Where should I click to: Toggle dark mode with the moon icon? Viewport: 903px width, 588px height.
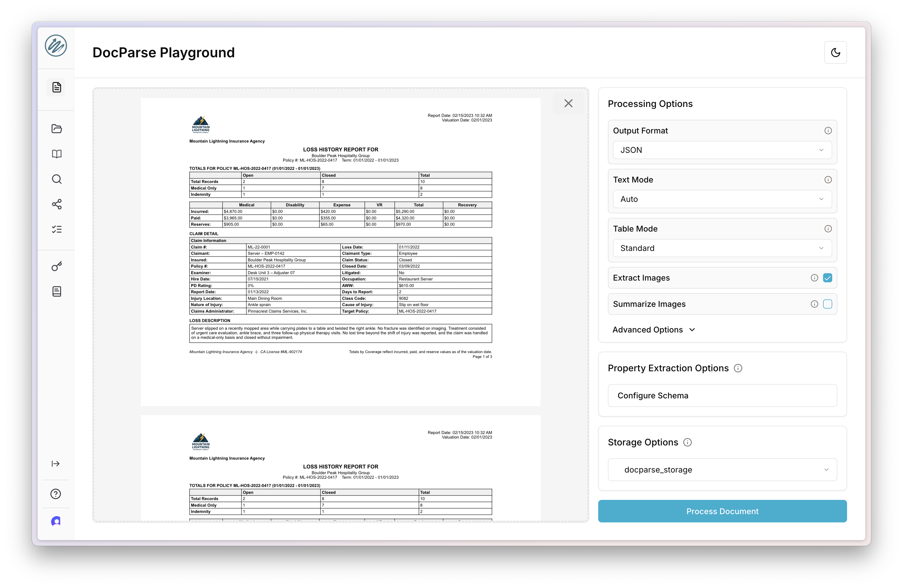point(835,53)
